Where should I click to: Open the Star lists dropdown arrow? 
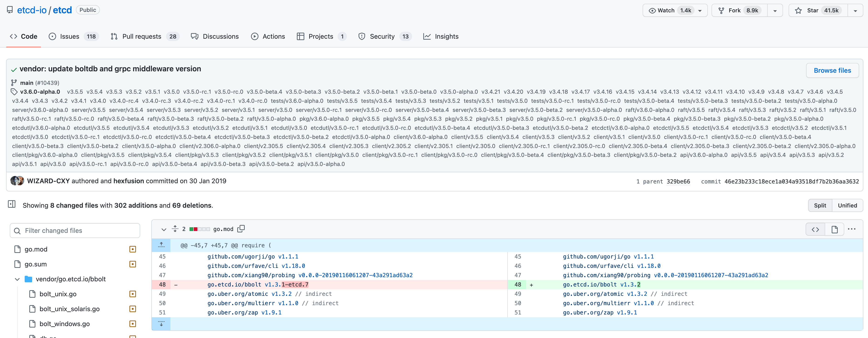point(855,10)
